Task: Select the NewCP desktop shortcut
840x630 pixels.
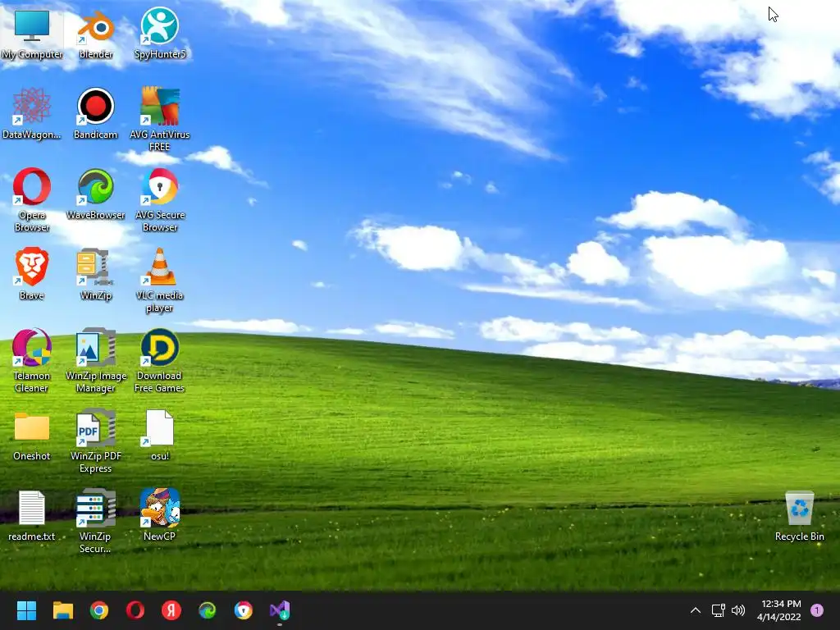Action: point(160,516)
